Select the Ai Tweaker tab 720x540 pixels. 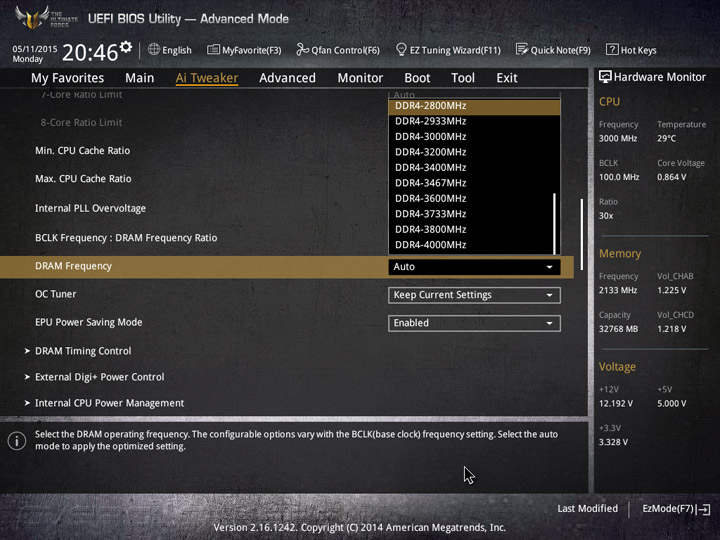[x=207, y=78]
